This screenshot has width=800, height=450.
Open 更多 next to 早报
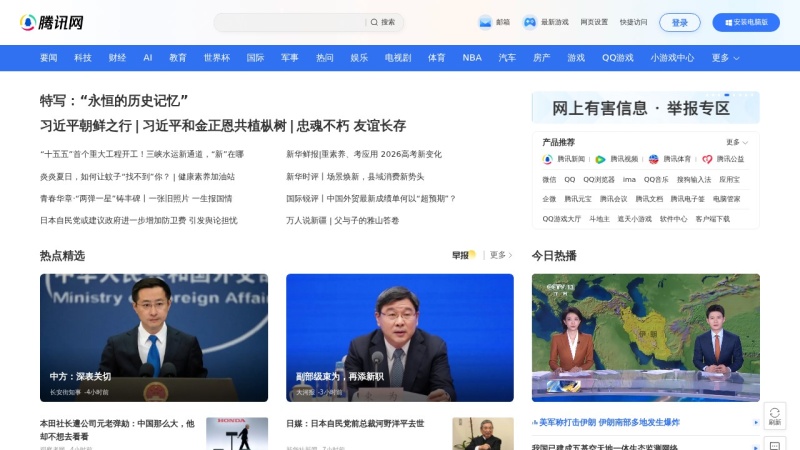click(501, 255)
